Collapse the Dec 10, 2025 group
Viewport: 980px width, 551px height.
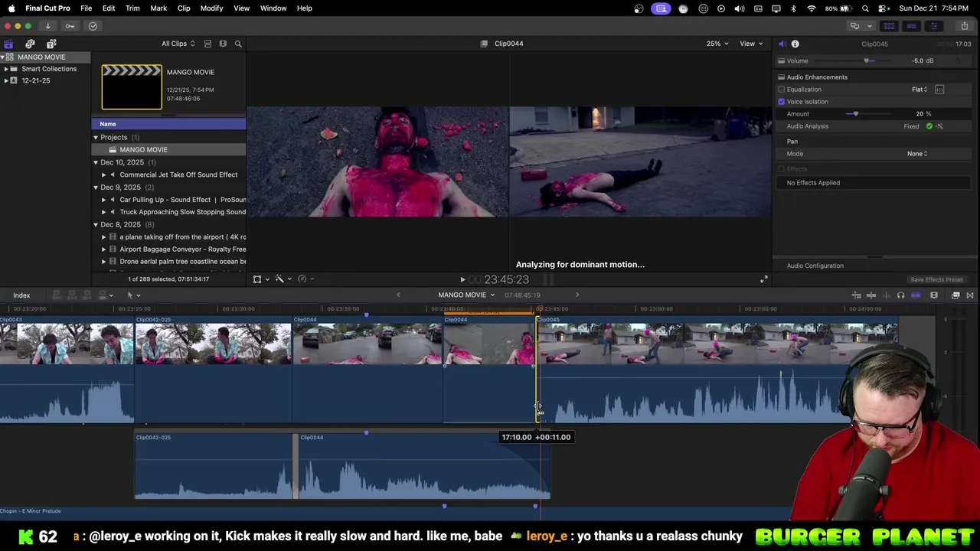[x=96, y=163]
